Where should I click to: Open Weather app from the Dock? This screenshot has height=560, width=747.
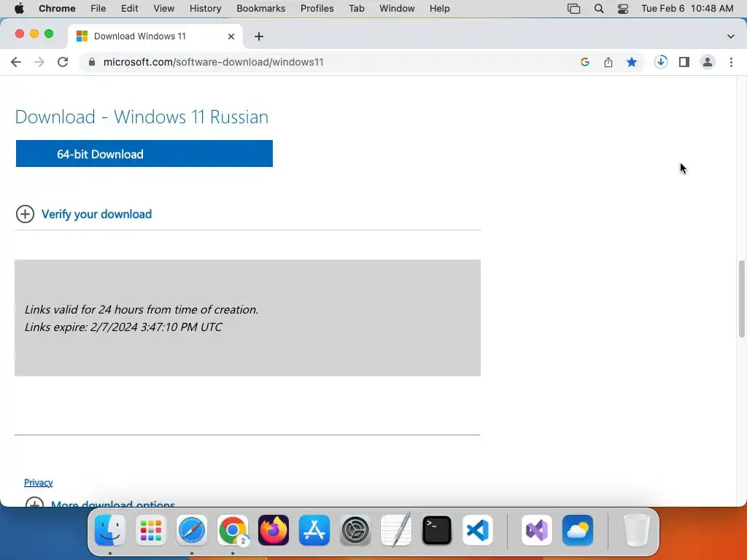578,530
